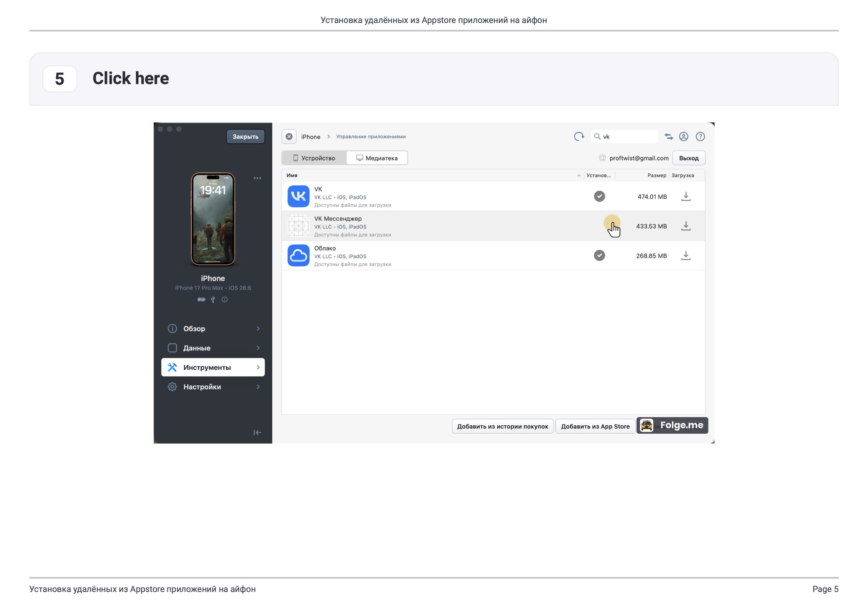Screen dimensions: 868x613
Task: Click the installed checkmark for VK
Action: point(599,196)
